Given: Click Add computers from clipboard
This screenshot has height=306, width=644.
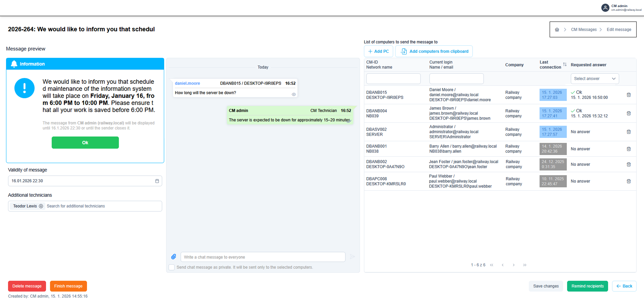Looking at the screenshot, I should pos(434,51).
